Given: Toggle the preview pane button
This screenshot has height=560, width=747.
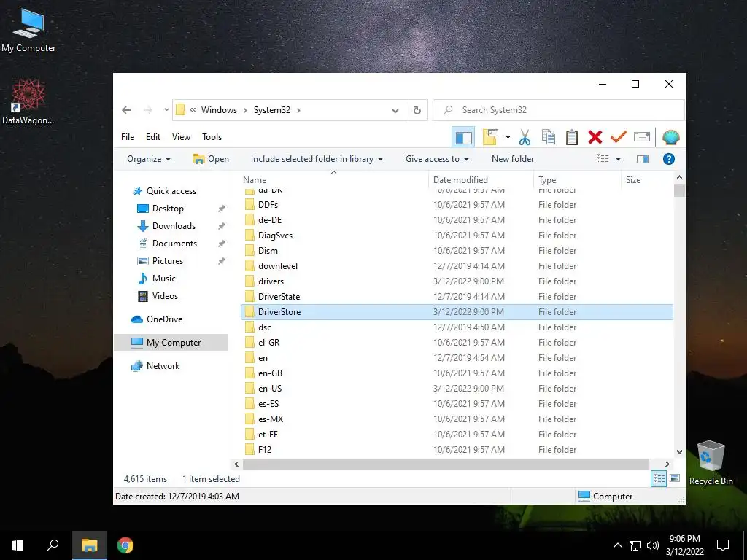Looking at the screenshot, I should click(x=643, y=159).
